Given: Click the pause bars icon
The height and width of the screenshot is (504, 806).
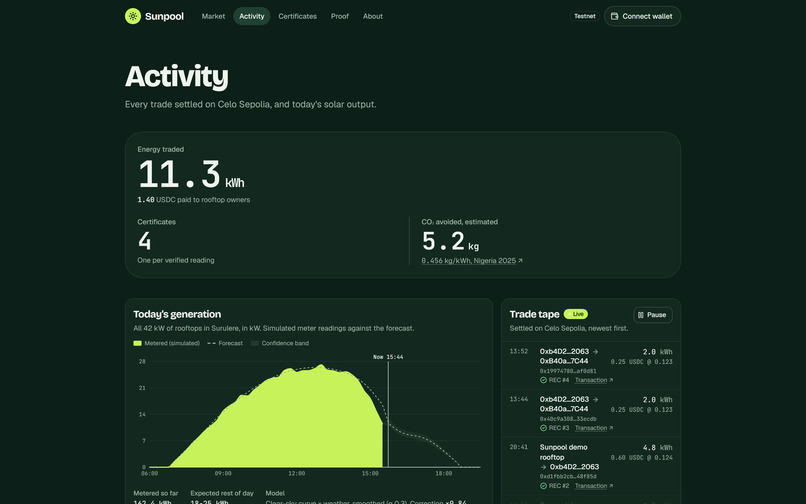Looking at the screenshot, I should coord(640,315).
